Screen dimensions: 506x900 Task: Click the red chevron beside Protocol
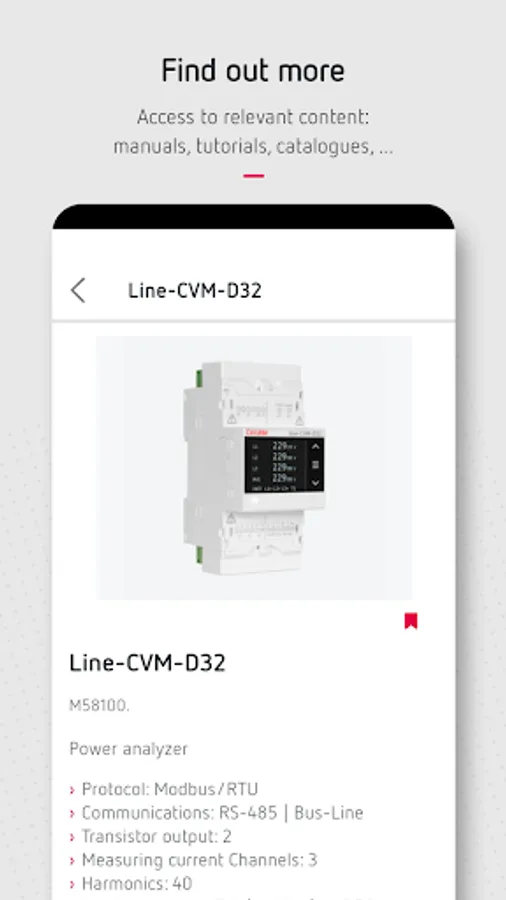[72, 790]
